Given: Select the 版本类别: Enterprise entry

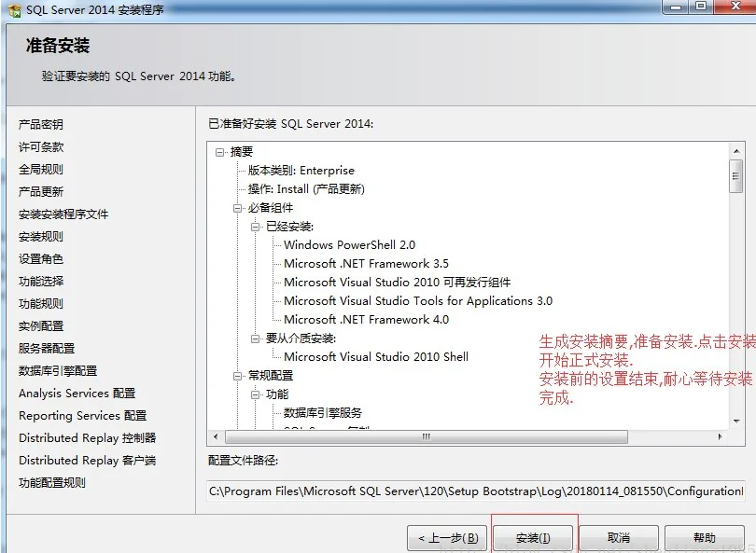Looking at the screenshot, I should [x=301, y=171].
